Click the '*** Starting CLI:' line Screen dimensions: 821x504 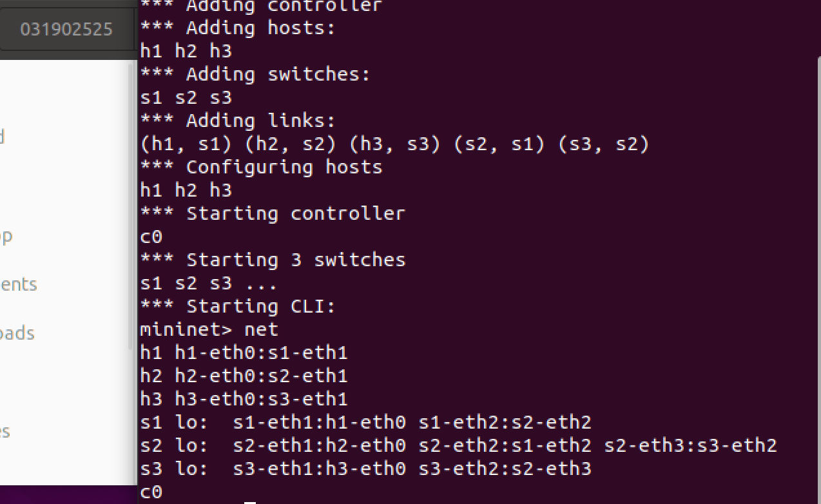pyautogui.click(x=238, y=306)
